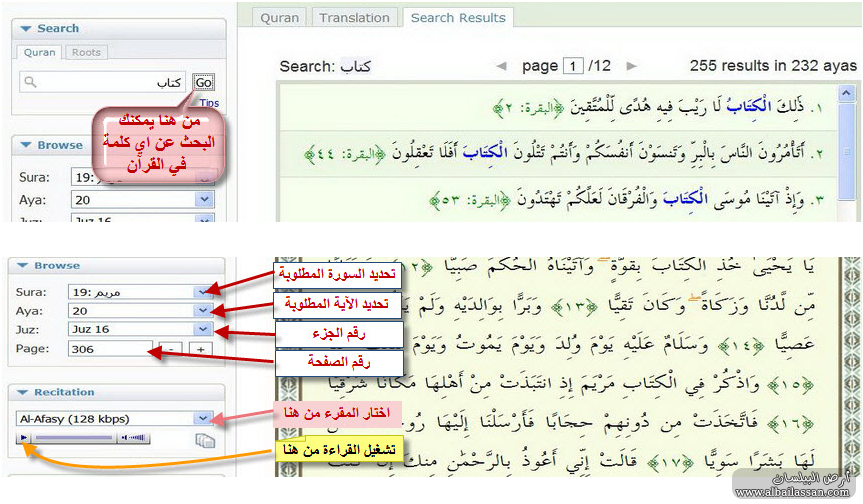Open Aya dropdown in the lower screenshot

pos(203,311)
